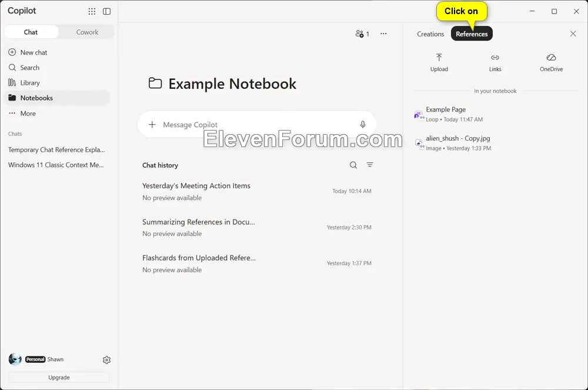The image size is (588, 390).
Task: Click the Example Notebook title
Action: click(232, 84)
